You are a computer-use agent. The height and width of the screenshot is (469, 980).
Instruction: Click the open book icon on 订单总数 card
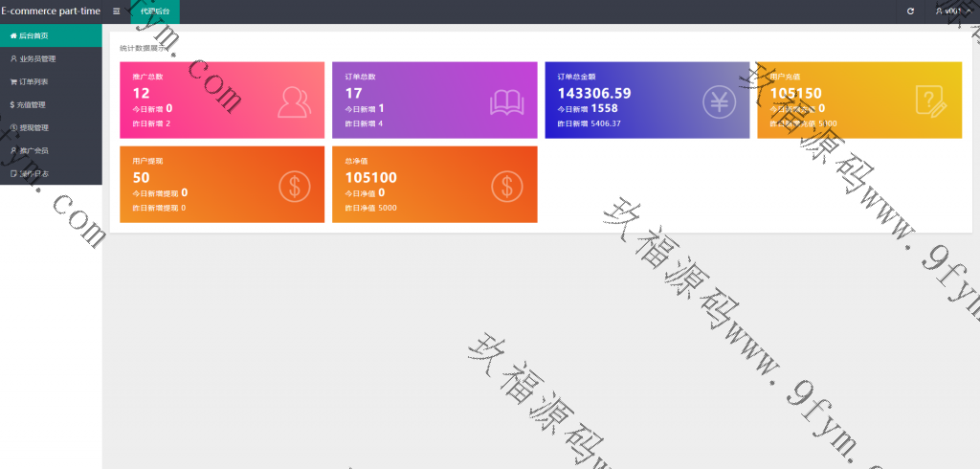[x=506, y=101]
